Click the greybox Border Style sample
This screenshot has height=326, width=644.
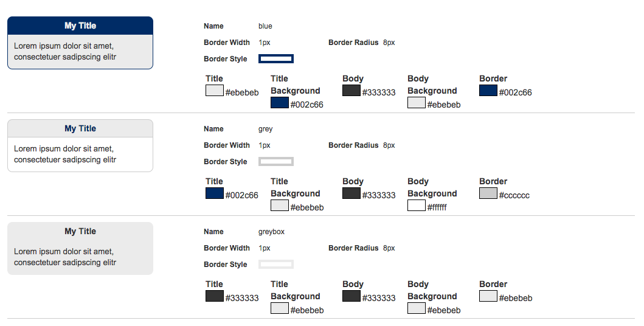[x=276, y=264]
